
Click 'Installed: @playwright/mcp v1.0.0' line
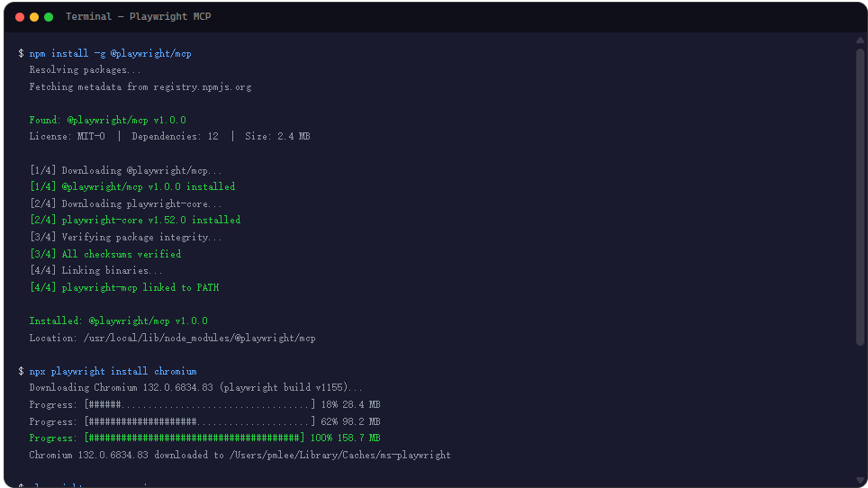click(x=119, y=321)
